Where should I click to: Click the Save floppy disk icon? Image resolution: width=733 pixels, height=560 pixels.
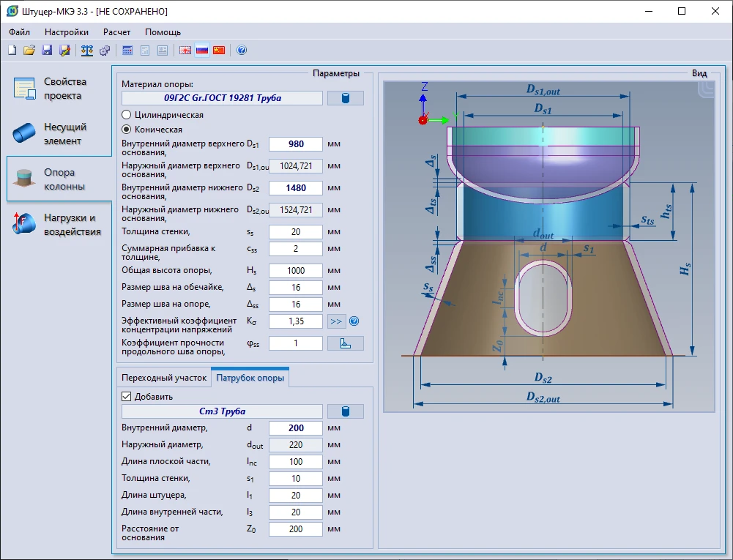pyautogui.click(x=47, y=51)
